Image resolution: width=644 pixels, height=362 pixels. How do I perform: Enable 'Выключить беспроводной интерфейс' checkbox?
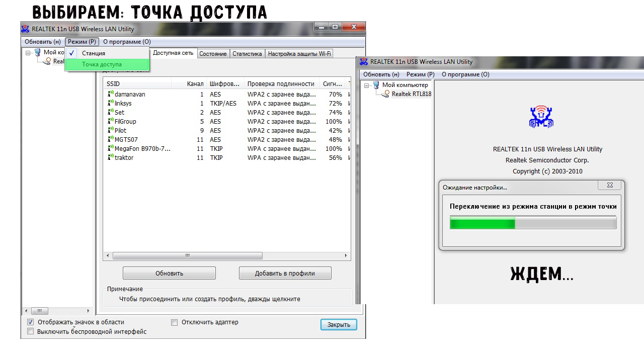coord(31,332)
